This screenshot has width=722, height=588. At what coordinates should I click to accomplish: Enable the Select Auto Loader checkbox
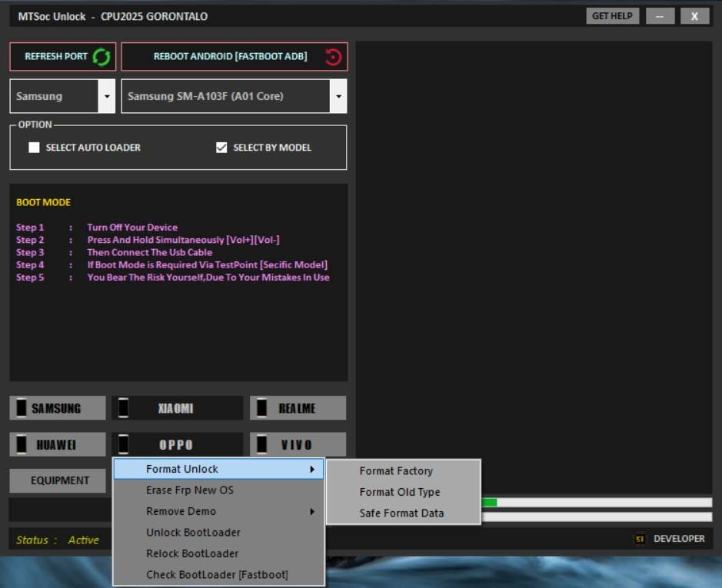(34, 148)
